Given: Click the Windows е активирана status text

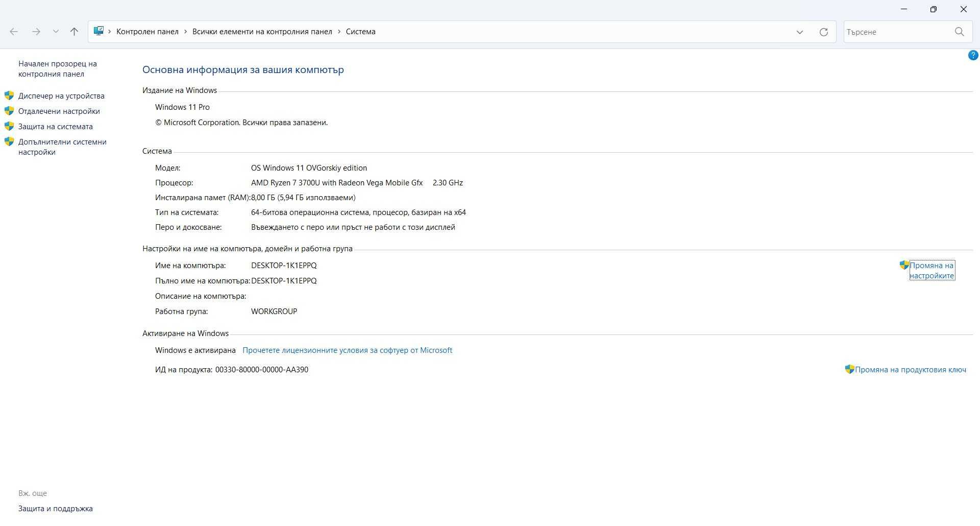Looking at the screenshot, I should (195, 350).
